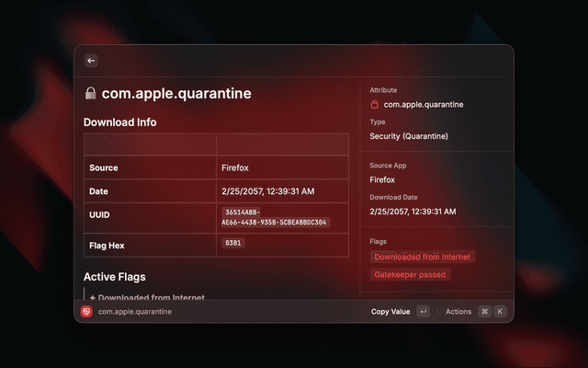Click the Flag Hex value 0381
The height and width of the screenshot is (368, 588).
[232, 243]
